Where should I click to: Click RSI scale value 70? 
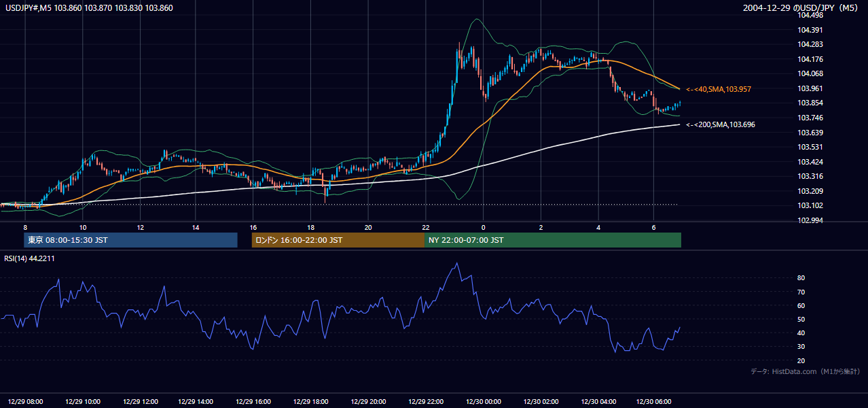click(801, 292)
